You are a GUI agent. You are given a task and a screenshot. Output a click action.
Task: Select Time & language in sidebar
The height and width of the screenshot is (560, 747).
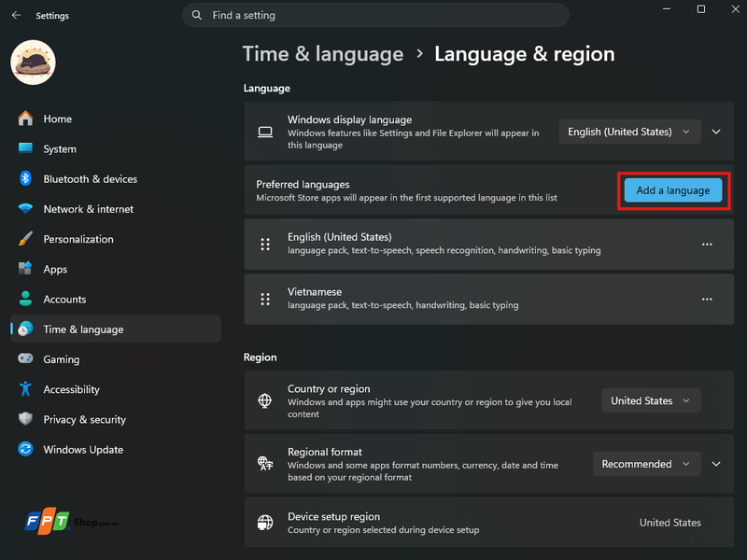116,329
